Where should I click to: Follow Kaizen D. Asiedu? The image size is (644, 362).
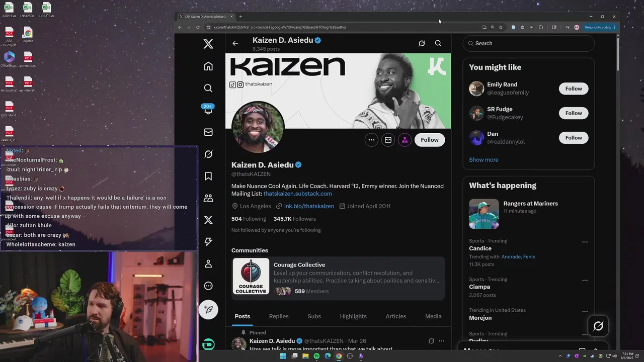click(430, 140)
